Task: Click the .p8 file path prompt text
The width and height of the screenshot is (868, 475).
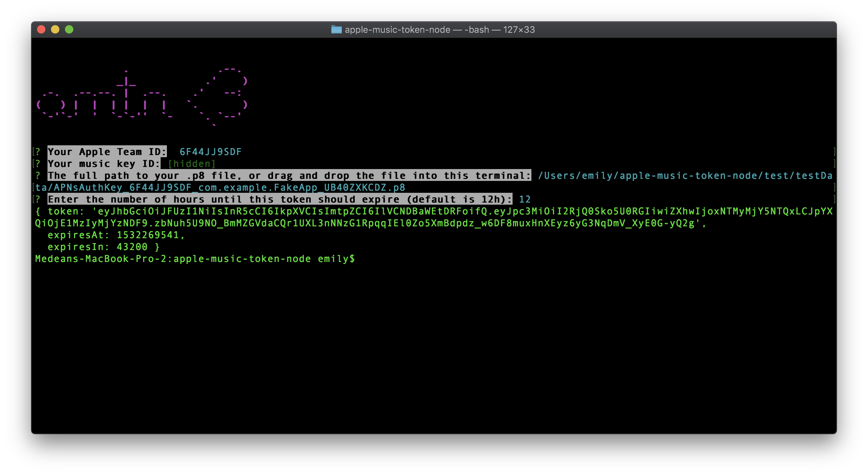Action: pos(289,176)
